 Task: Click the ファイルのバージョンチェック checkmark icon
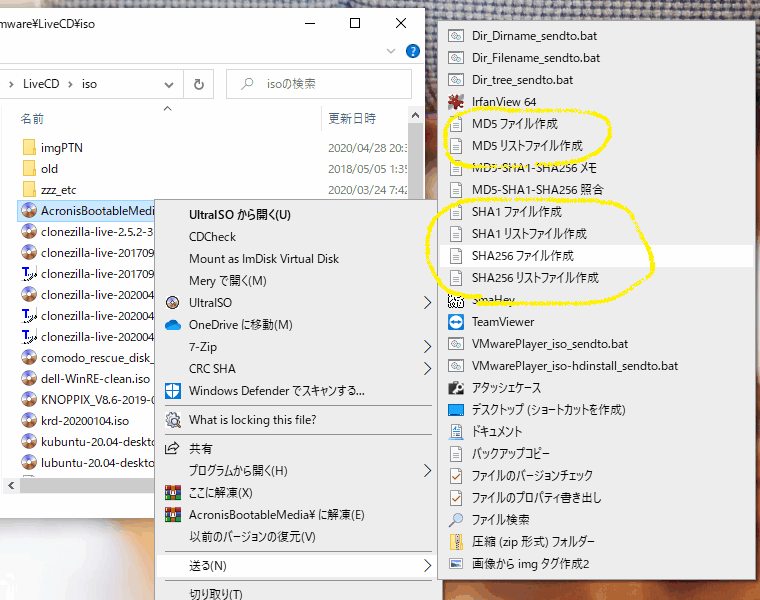click(x=456, y=475)
